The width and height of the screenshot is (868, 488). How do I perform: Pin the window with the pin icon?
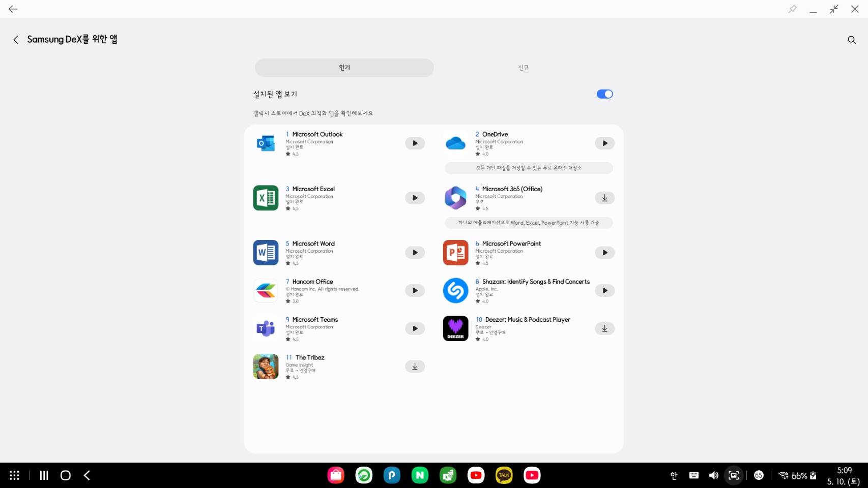point(792,9)
